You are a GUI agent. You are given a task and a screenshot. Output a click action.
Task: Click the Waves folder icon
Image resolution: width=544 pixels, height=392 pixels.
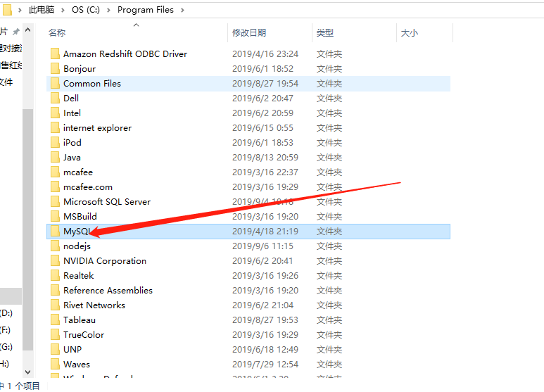pyautogui.click(x=55, y=365)
